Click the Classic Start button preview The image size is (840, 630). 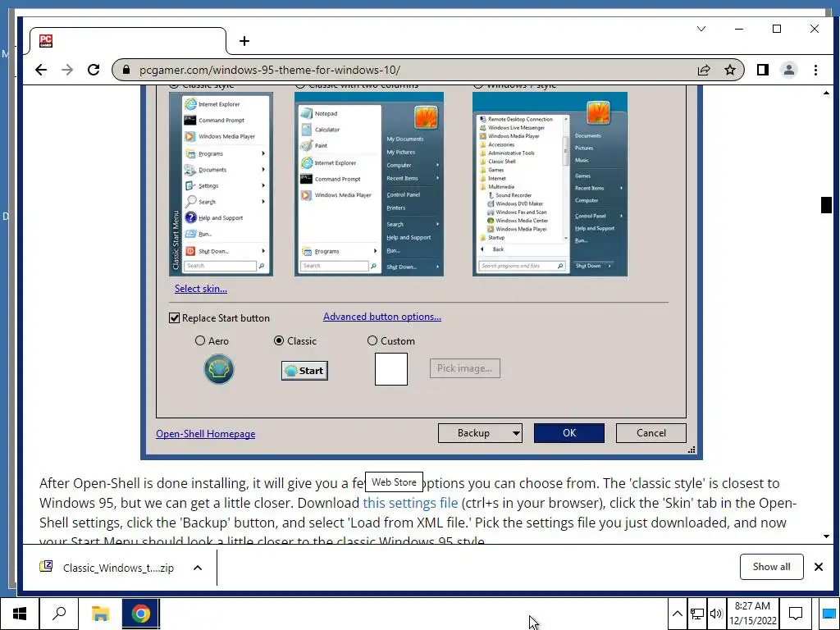click(x=305, y=371)
